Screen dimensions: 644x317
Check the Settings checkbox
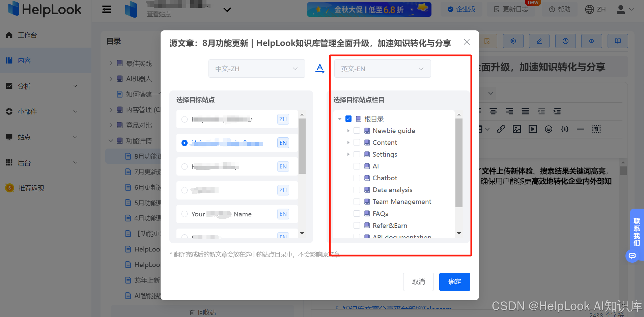(357, 154)
